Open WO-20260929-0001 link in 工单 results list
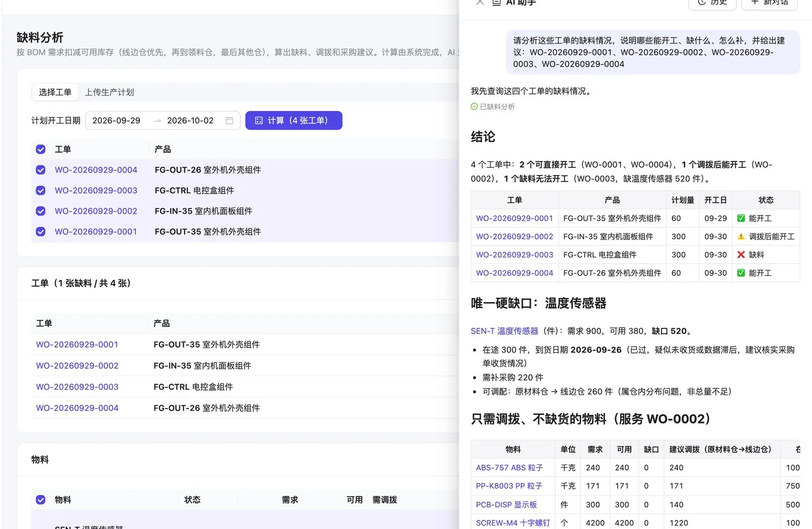Screen dimensions: 812x529 [77, 344]
